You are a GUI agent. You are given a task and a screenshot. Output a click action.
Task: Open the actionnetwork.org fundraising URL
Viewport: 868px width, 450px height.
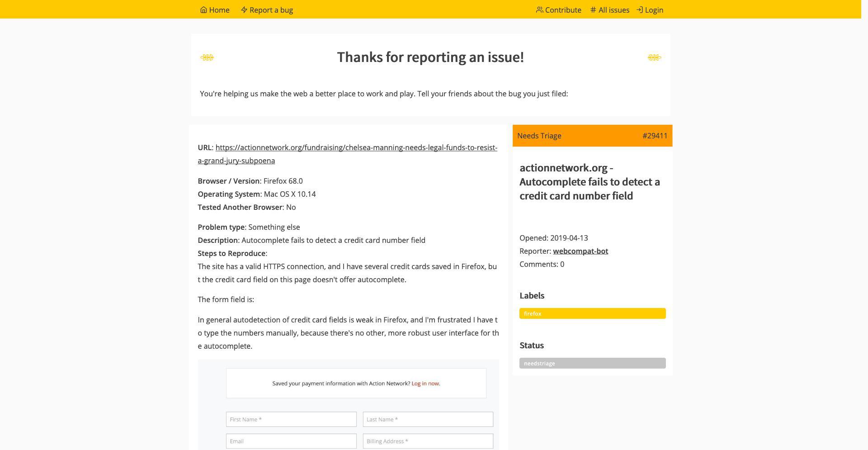(x=356, y=147)
